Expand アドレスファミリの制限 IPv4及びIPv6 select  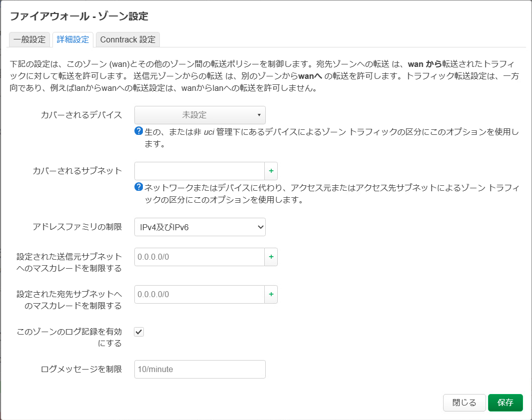pyautogui.click(x=200, y=227)
